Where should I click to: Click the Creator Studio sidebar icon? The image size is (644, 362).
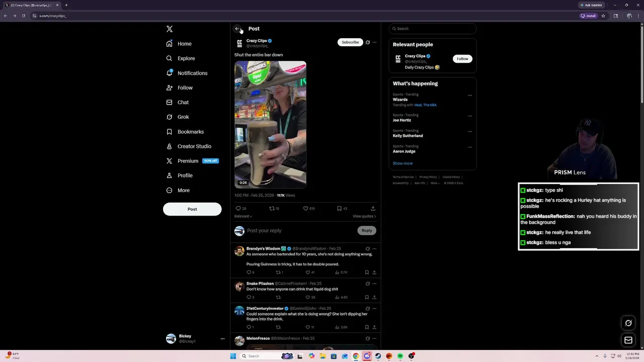point(170,146)
